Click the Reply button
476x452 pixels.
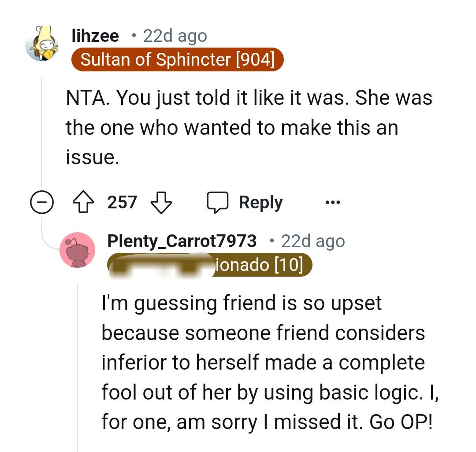tap(260, 202)
